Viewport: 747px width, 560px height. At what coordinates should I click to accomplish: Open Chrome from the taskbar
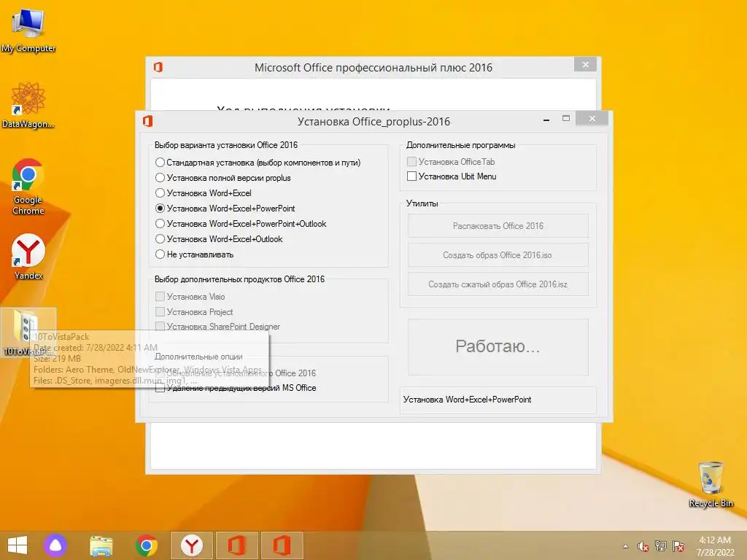point(146,545)
